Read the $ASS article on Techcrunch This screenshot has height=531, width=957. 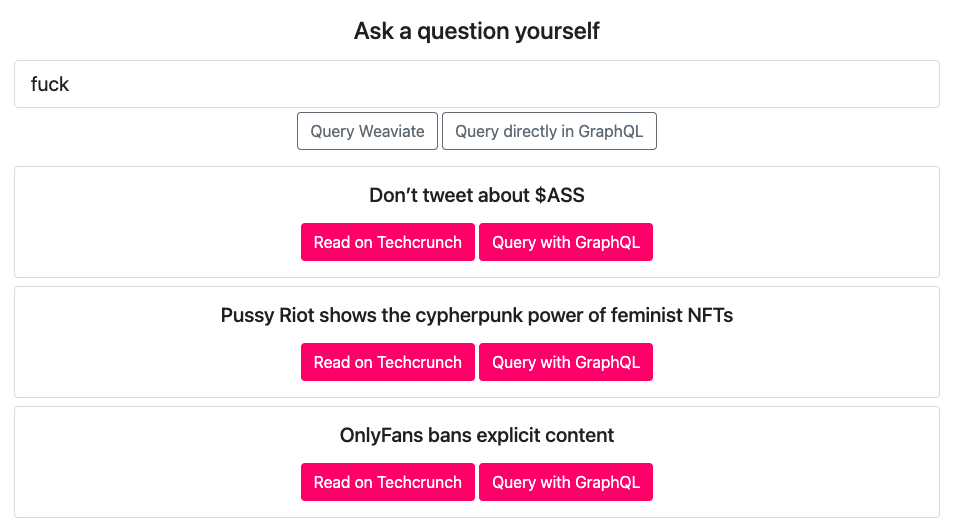click(387, 242)
